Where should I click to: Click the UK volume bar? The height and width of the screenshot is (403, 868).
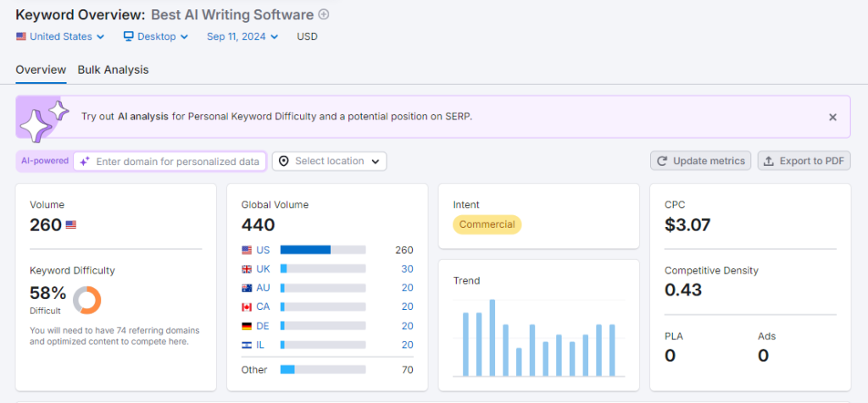click(x=323, y=268)
